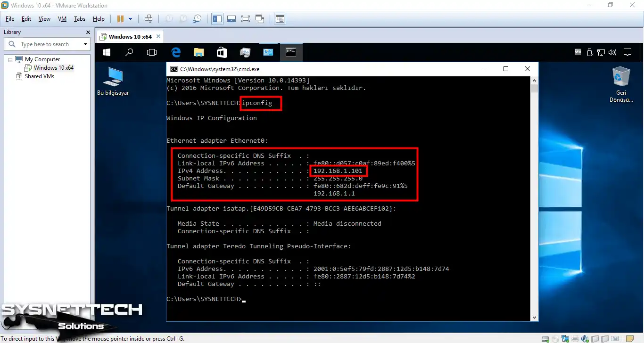Open the File menu
The image size is (644, 343).
click(10, 19)
